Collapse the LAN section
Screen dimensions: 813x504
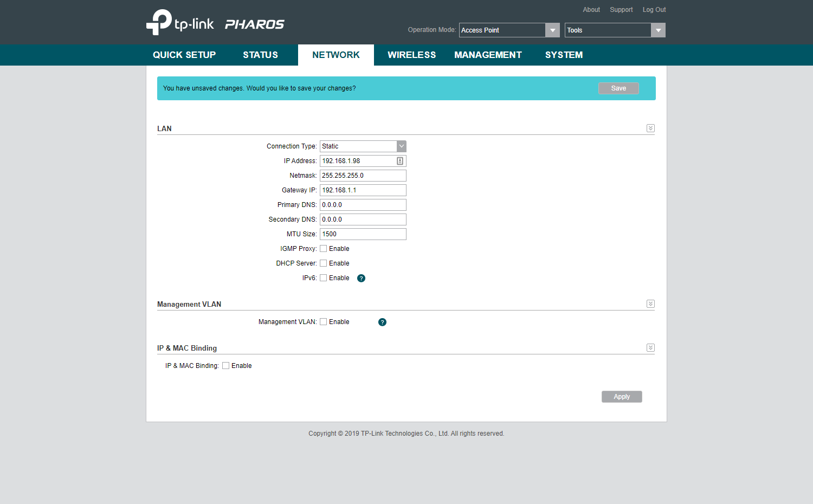click(650, 128)
